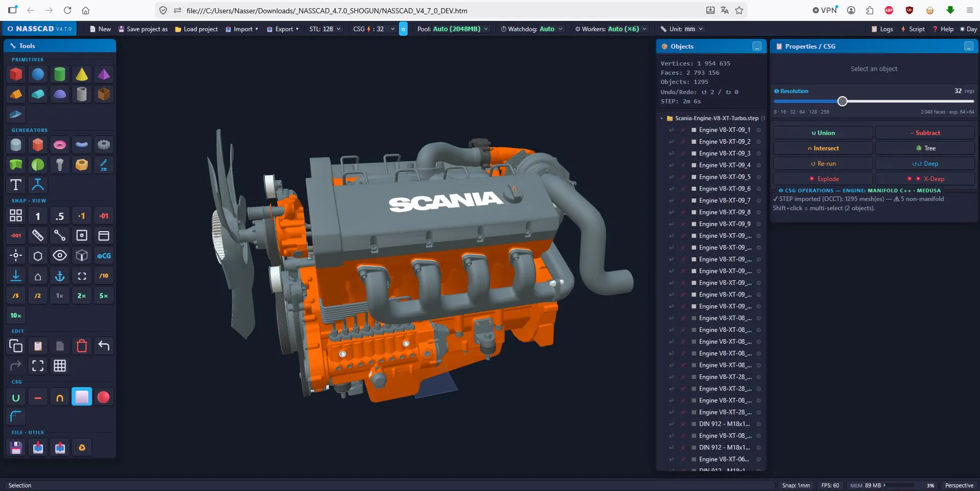The width and height of the screenshot is (980, 491).
Task: Set snap value to .5
Action: (x=60, y=216)
